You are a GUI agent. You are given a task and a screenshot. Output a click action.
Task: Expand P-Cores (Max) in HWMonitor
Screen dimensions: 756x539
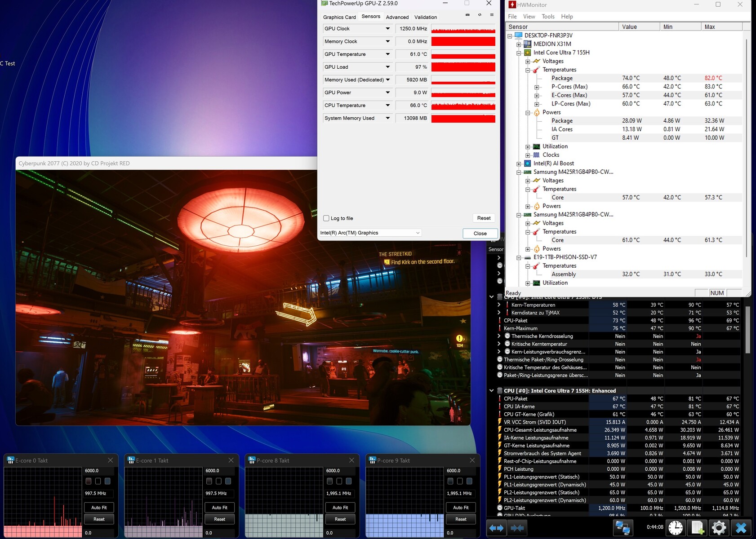(x=537, y=87)
